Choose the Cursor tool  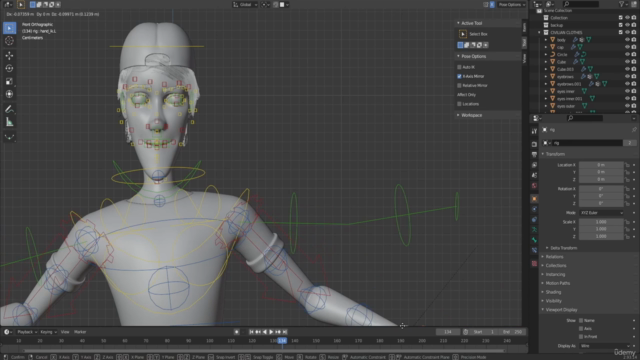[9, 41]
